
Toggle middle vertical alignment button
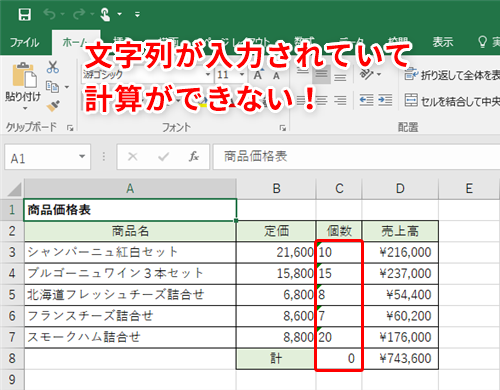[x=321, y=75]
